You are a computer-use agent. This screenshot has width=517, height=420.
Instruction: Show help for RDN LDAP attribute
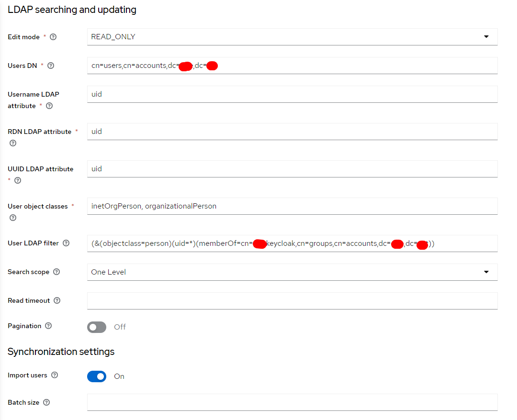click(13, 143)
